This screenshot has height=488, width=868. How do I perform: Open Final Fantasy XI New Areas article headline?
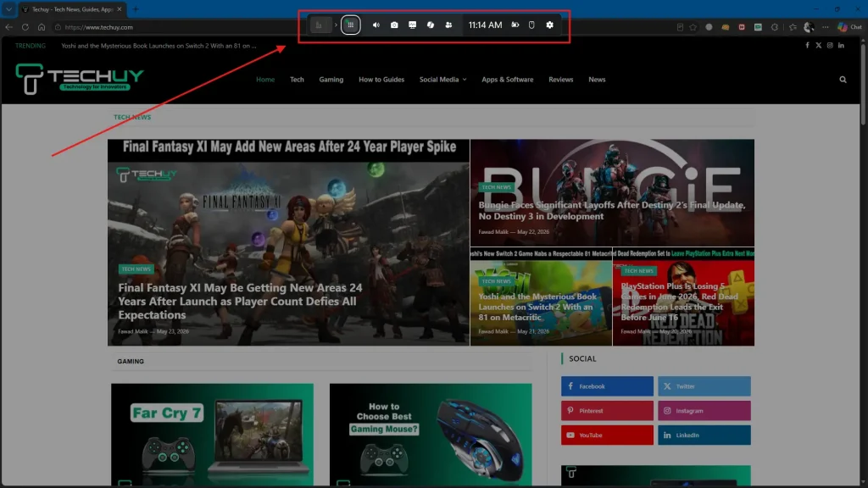pos(240,301)
